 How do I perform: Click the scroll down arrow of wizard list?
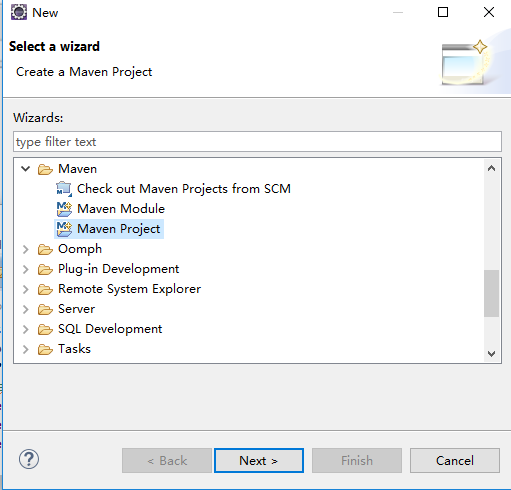tap(491, 354)
